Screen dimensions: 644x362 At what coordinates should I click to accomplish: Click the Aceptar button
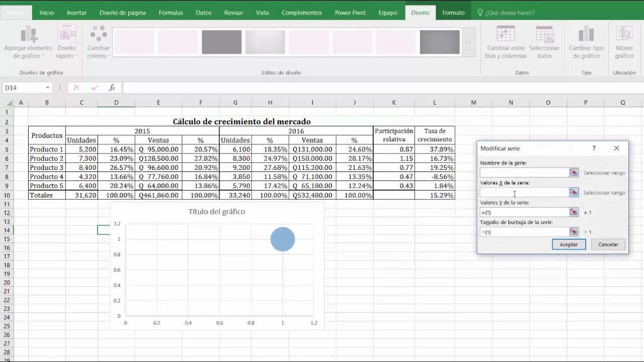pos(569,244)
